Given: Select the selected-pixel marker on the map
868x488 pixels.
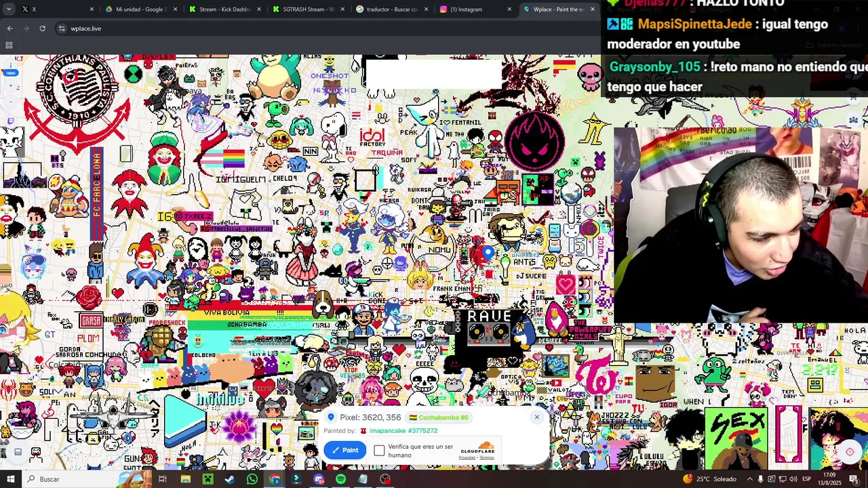Looking at the screenshot, I should pos(488,254).
